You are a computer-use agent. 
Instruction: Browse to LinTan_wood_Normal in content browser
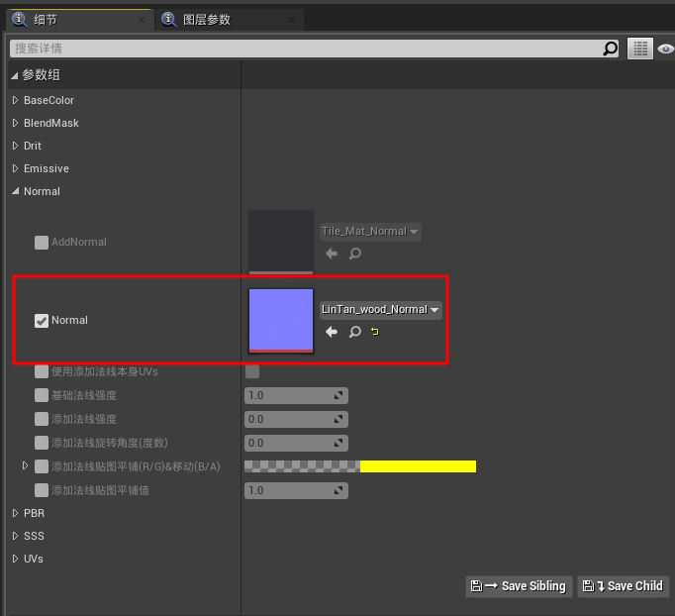click(354, 332)
